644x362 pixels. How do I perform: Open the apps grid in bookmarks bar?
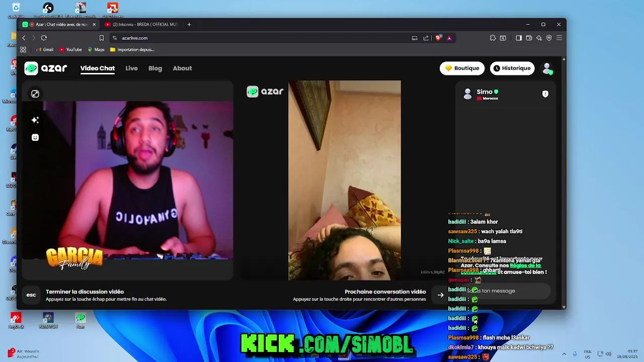coord(23,50)
